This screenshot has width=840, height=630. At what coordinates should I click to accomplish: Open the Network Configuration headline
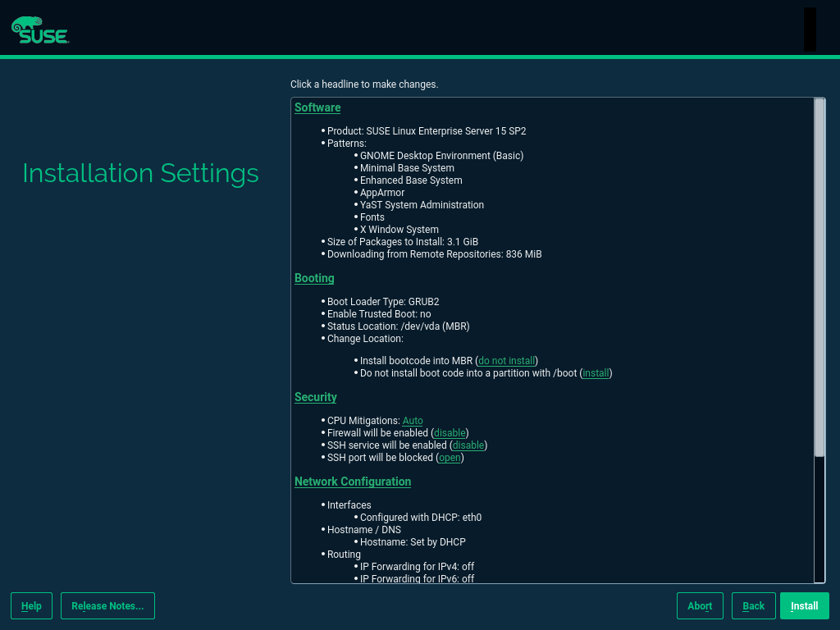coord(353,482)
